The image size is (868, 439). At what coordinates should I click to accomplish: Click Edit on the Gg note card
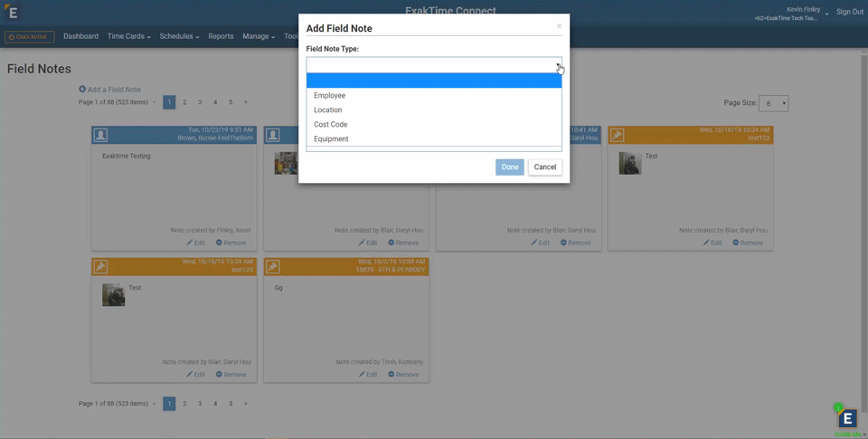point(368,375)
